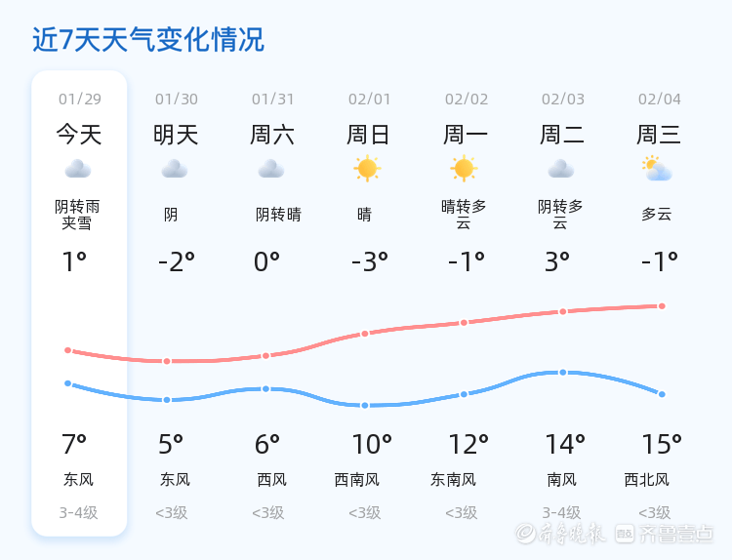
Task: Click the 近7天天气变化情况 heading
Action: coord(148,40)
